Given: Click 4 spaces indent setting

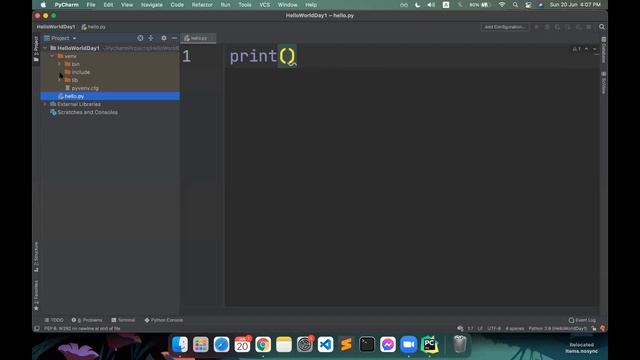Looking at the screenshot, I should pyautogui.click(x=515, y=329).
